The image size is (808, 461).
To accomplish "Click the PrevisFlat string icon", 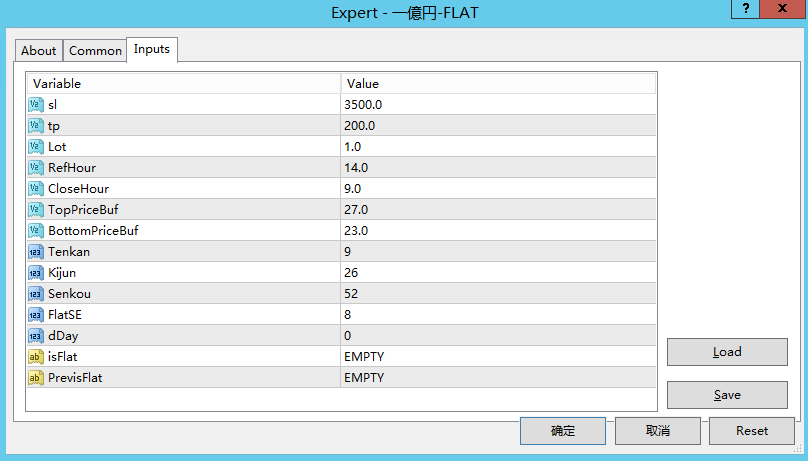I will click(x=35, y=378).
